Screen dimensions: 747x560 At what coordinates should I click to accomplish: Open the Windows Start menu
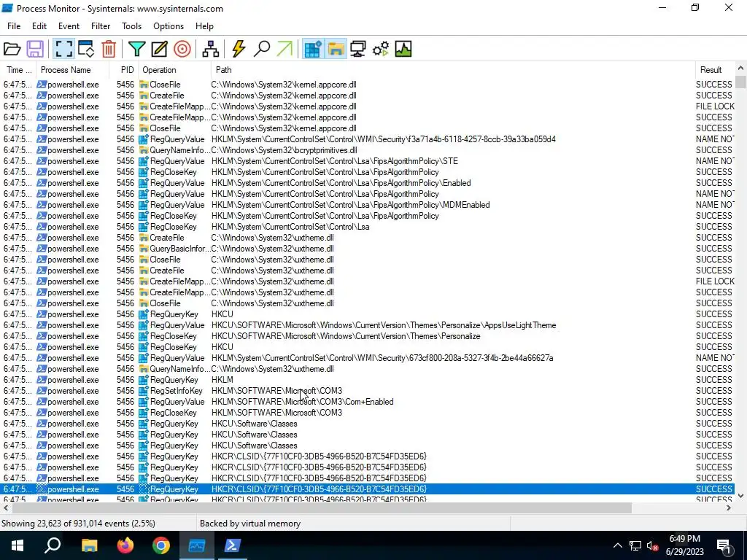[x=18, y=545]
